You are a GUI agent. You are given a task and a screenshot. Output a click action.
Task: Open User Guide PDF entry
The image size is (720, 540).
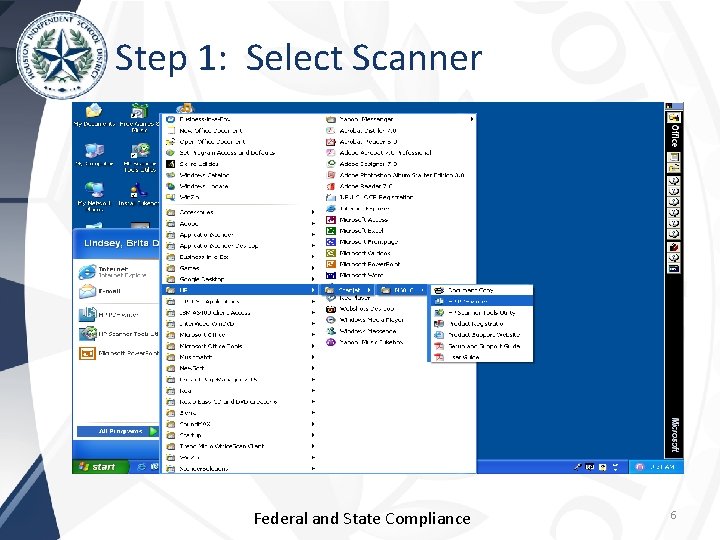click(x=481, y=357)
